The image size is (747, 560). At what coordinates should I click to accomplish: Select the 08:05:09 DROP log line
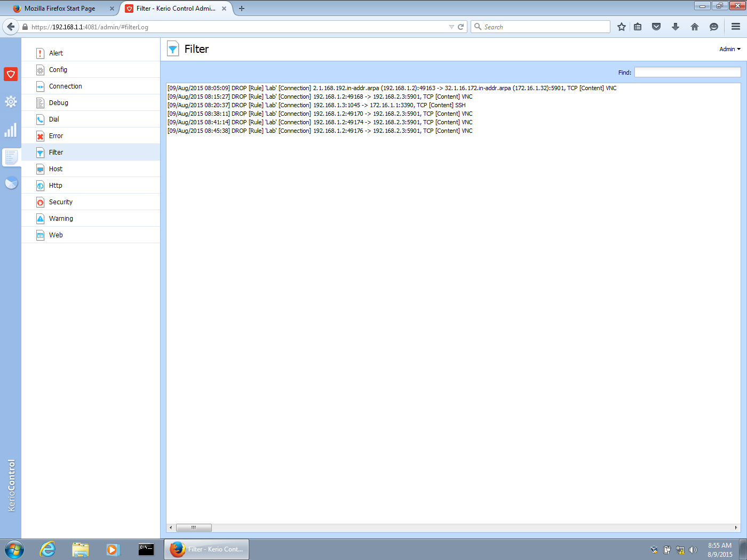coord(392,88)
